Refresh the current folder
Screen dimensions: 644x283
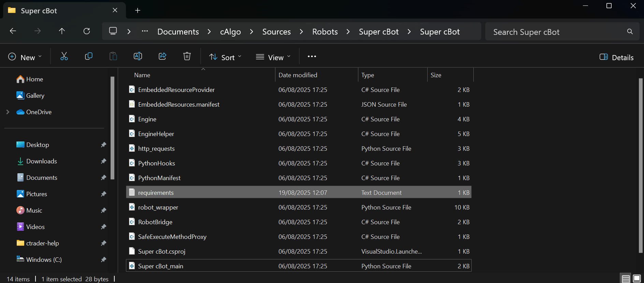[87, 31]
